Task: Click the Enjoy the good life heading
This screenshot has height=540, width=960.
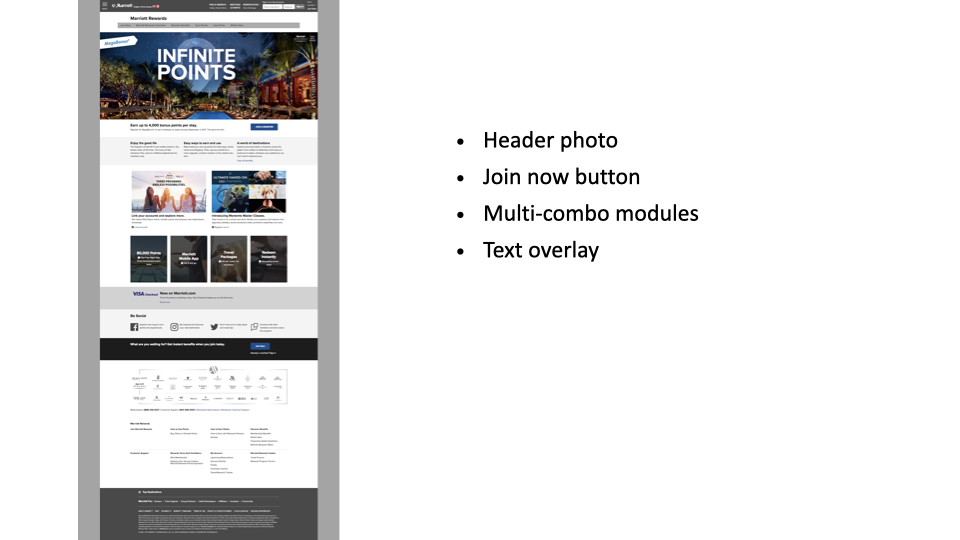Action: coord(143,143)
